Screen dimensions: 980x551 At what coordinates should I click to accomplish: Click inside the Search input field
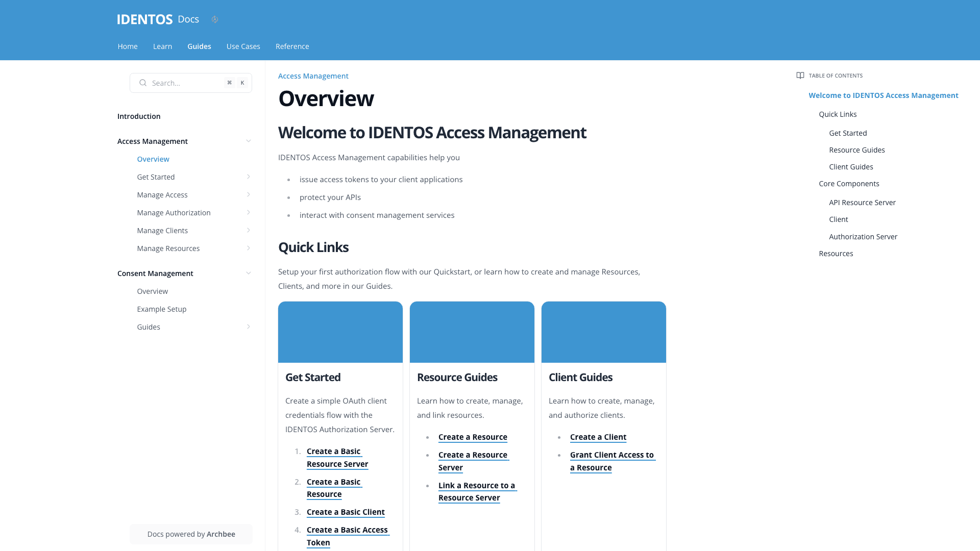coord(184,83)
